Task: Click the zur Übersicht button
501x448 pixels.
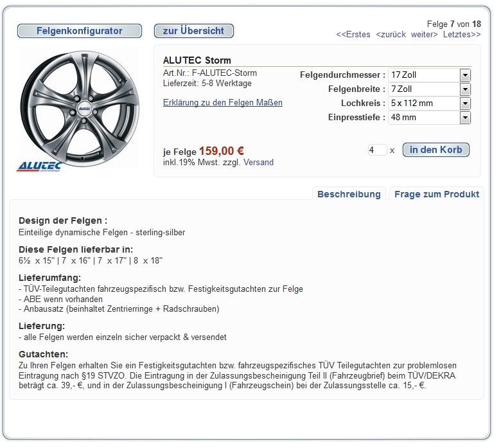Action: pos(193,31)
